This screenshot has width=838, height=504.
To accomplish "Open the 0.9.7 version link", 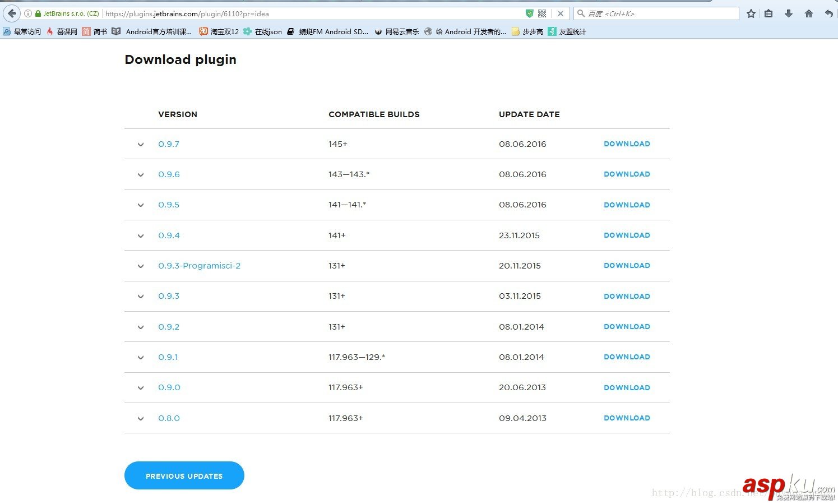I will point(169,144).
